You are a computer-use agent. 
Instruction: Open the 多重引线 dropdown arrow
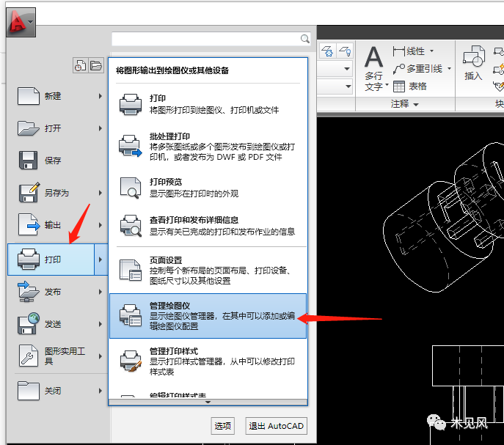(x=450, y=68)
